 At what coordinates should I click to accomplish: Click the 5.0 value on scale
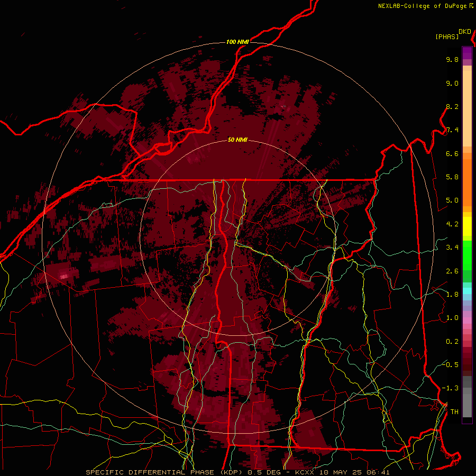452,200
